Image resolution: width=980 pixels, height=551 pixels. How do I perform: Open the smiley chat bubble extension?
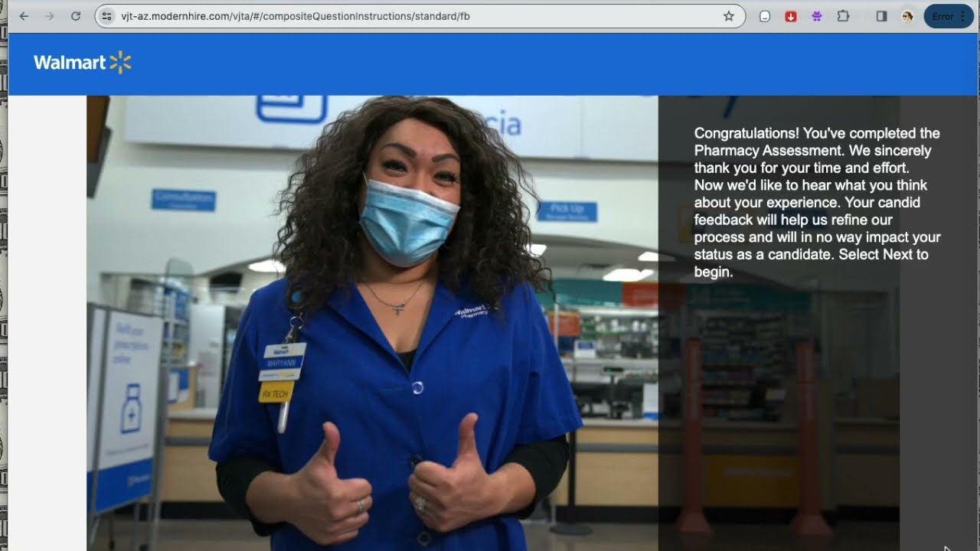tap(765, 16)
